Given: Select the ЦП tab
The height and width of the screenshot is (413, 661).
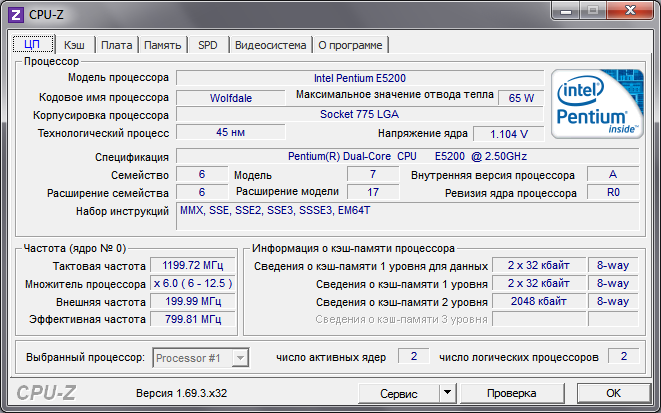Looking at the screenshot, I should pos(31,44).
